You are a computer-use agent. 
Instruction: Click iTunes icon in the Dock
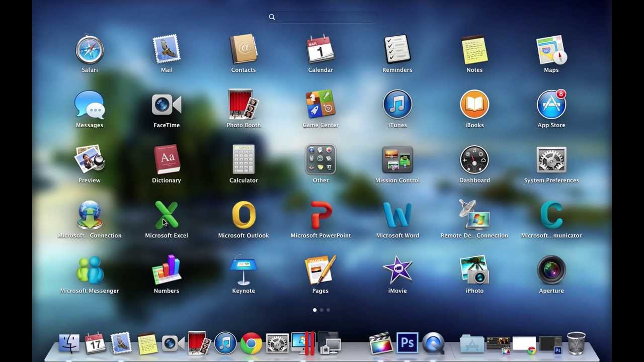tap(225, 343)
